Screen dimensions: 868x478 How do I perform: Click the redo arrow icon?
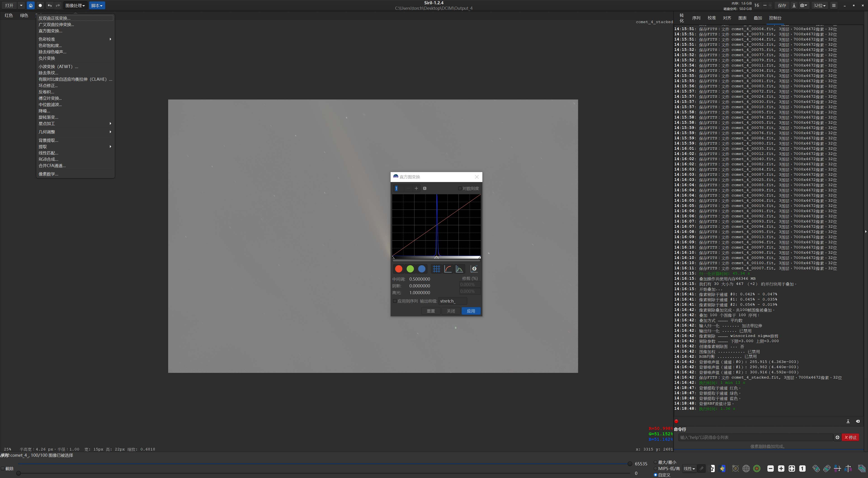tap(58, 5)
